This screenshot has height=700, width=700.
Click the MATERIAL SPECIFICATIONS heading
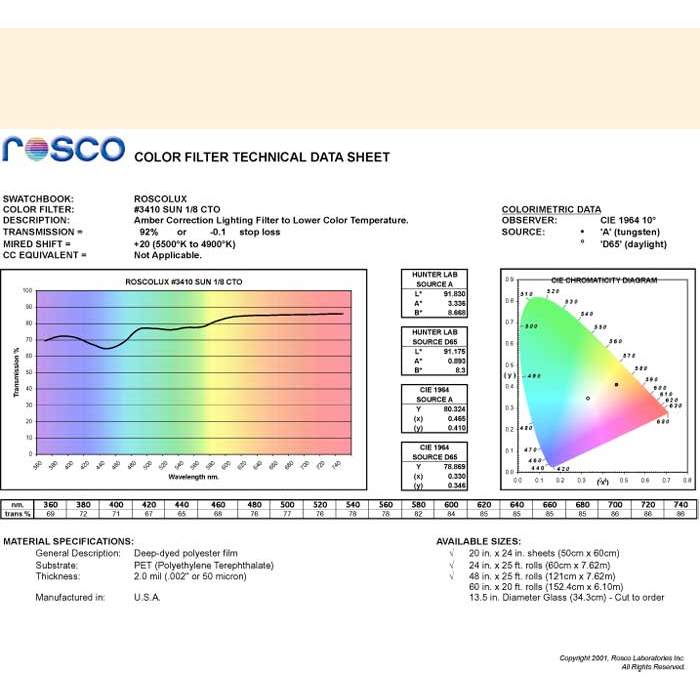click(68, 542)
